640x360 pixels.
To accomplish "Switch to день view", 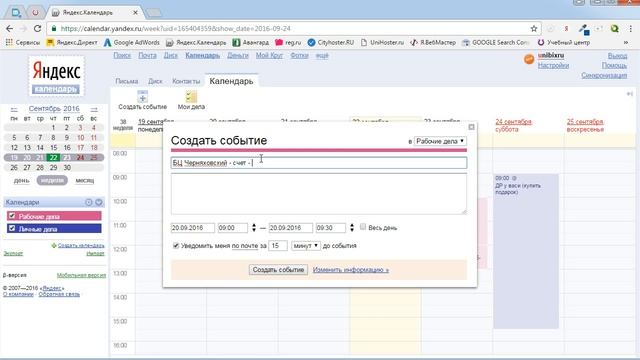I will coord(22,180).
